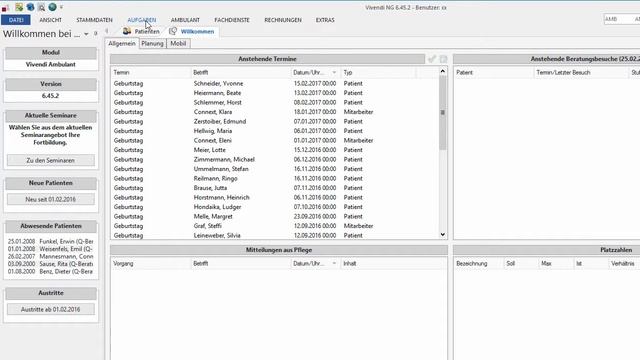Select the Connext, Klara row

(x=275, y=112)
